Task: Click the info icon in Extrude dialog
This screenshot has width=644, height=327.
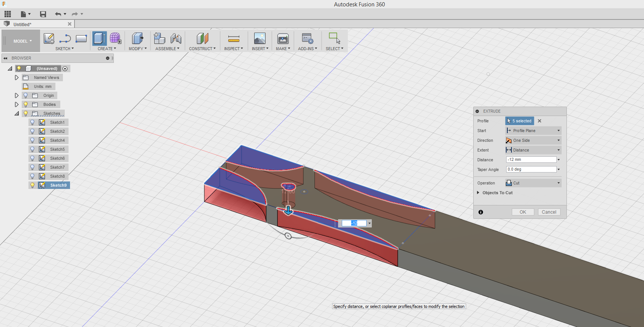Action: pyautogui.click(x=481, y=212)
